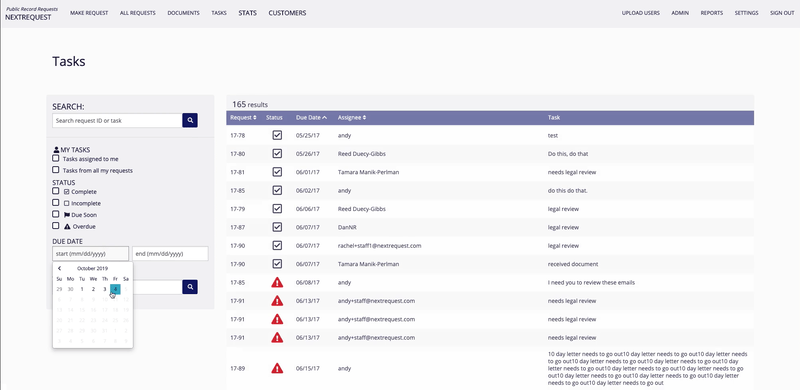The image size is (800, 390).
Task: Click task text 'received document'
Action: [x=572, y=264]
